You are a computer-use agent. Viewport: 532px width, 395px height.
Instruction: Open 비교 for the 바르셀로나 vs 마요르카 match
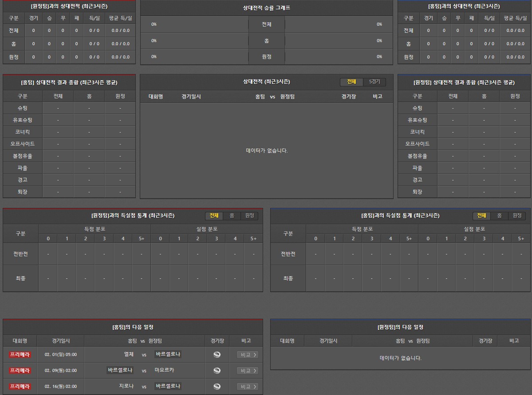(248, 371)
